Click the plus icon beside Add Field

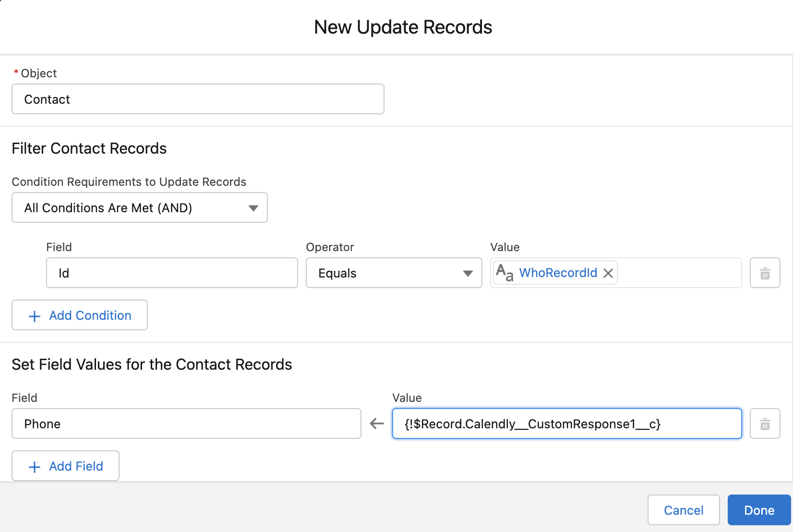(35, 467)
